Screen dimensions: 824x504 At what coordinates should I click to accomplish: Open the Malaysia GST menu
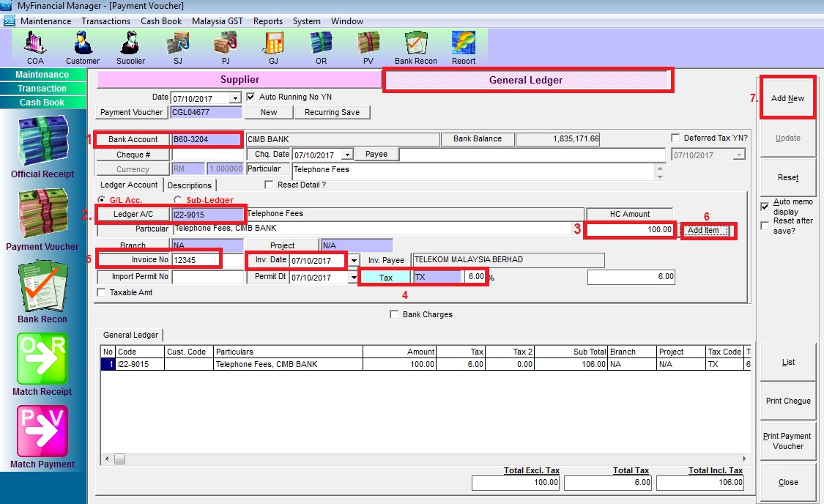218,21
